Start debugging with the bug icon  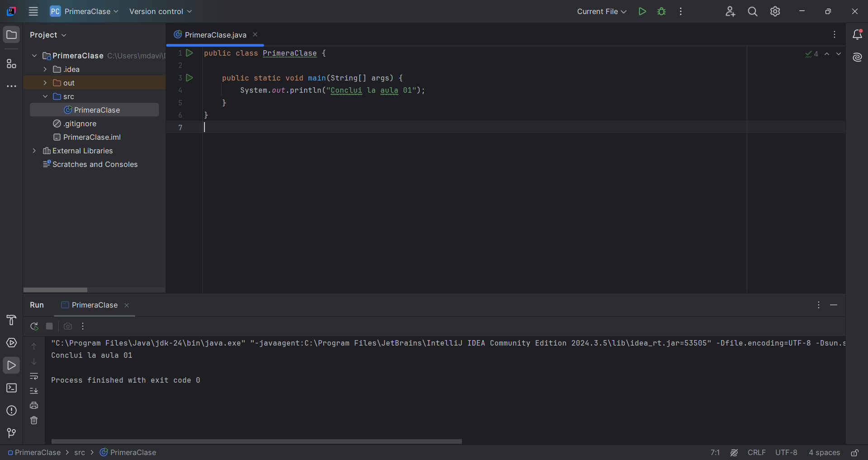click(x=662, y=11)
